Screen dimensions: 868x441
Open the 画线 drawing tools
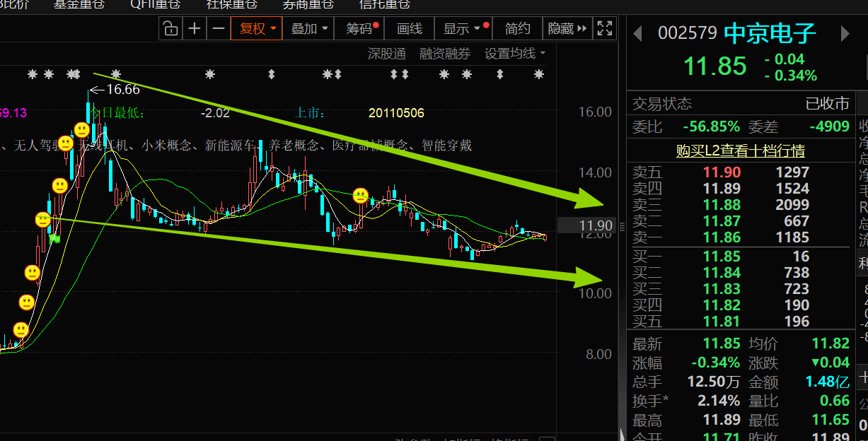(410, 29)
